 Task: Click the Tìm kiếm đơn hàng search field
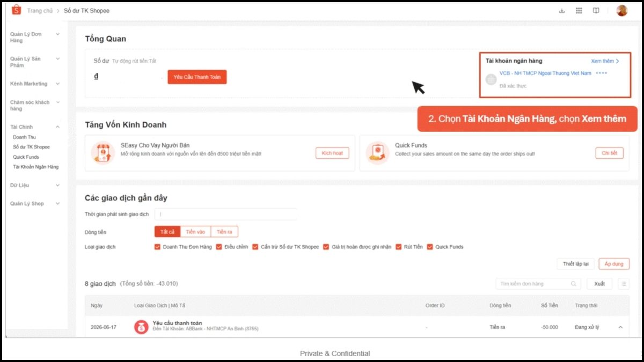(538, 284)
